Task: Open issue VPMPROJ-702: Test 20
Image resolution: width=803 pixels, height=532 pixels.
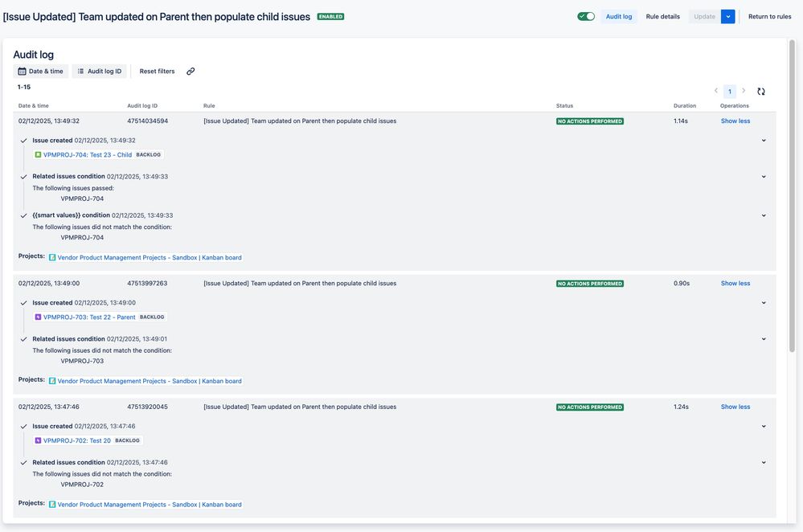Action: click(x=77, y=440)
